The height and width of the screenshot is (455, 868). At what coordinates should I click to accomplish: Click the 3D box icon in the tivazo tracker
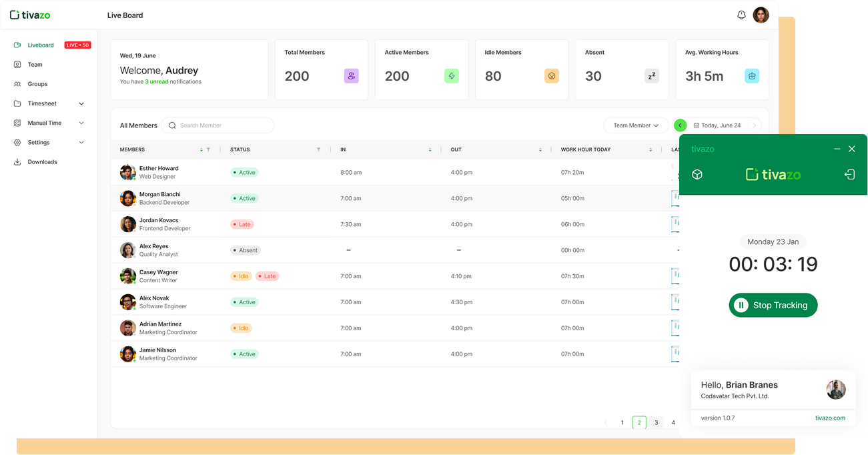pos(697,174)
